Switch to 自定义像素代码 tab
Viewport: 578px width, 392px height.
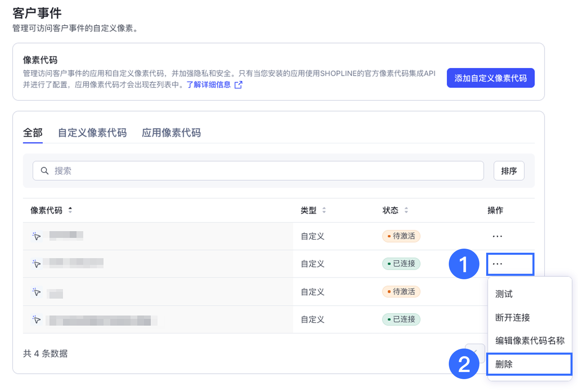pyautogui.click(x=92, y=133)
